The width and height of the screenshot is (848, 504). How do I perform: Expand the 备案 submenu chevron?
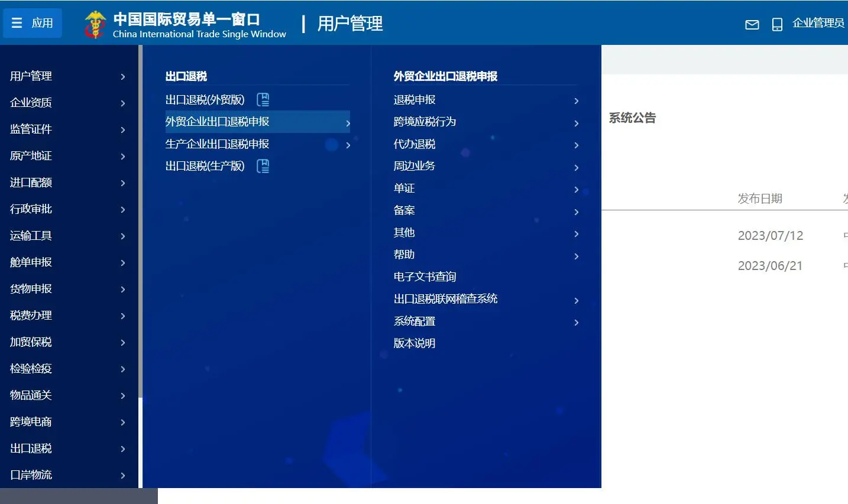[x=576, y=212]
